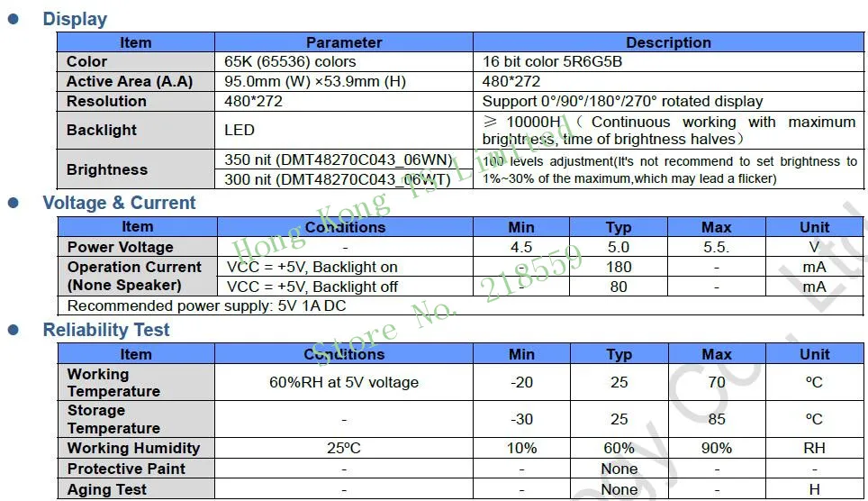This screenshot has height=501, width=868.
Task: Click '60%RH at 5V voltage' condition
Action: (x=344, y=382)
